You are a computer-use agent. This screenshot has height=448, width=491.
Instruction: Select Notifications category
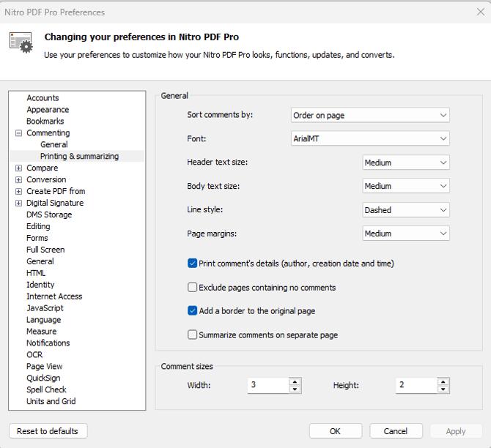point(48,343)
